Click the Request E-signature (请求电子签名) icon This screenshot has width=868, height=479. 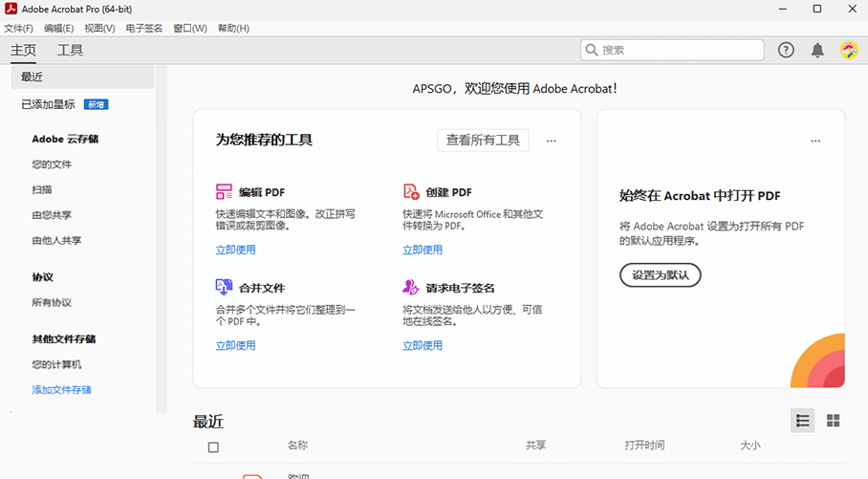pyautogui.click(x=411, y=287)
